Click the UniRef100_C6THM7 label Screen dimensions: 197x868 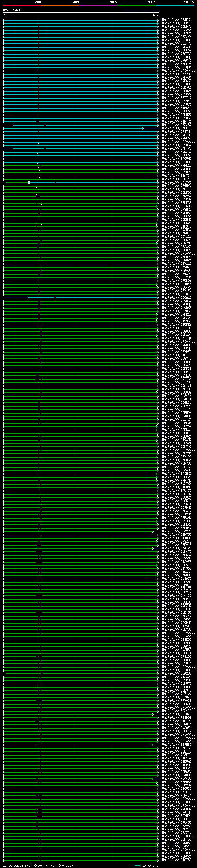[x=177, y=40]
